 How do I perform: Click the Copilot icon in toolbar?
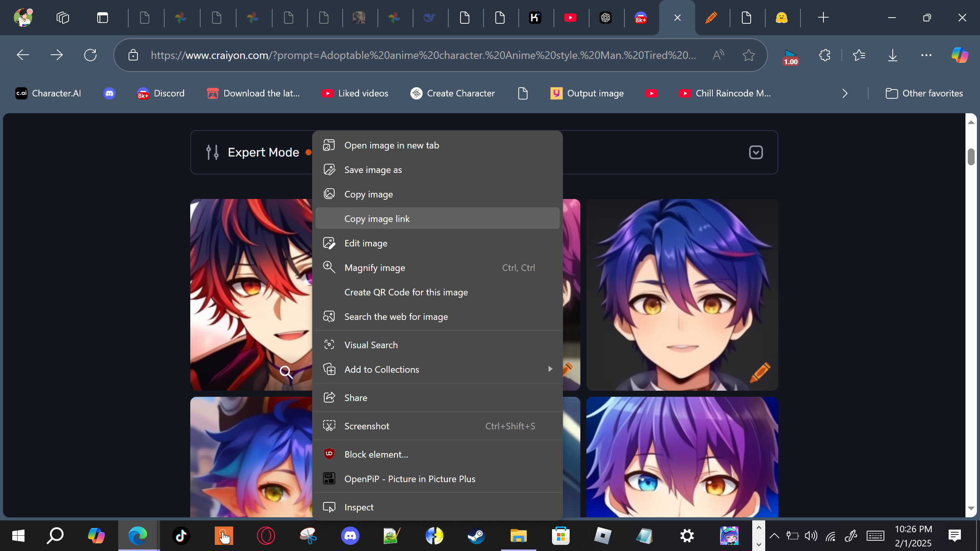click(960, 55)
